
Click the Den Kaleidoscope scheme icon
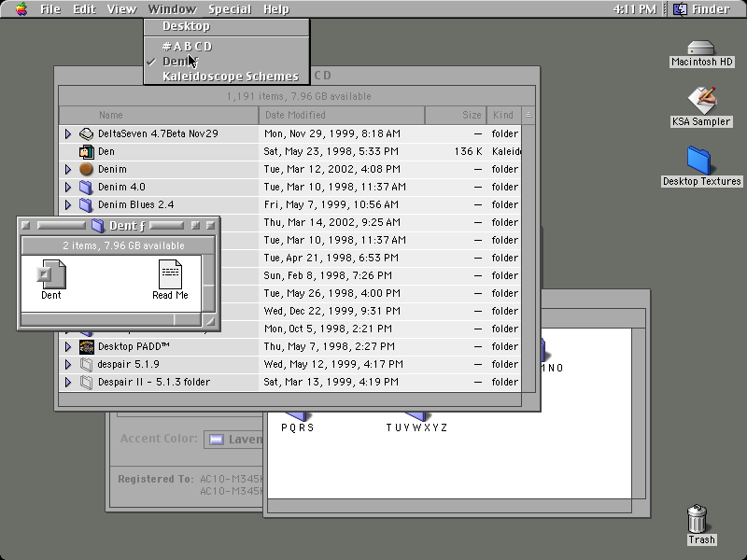click(x=86, y=151)
